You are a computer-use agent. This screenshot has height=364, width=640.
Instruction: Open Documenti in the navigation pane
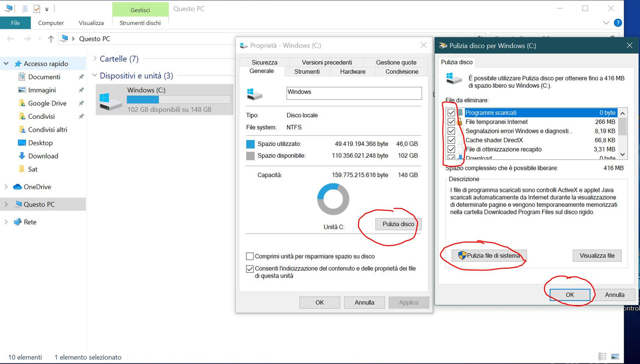44,77
